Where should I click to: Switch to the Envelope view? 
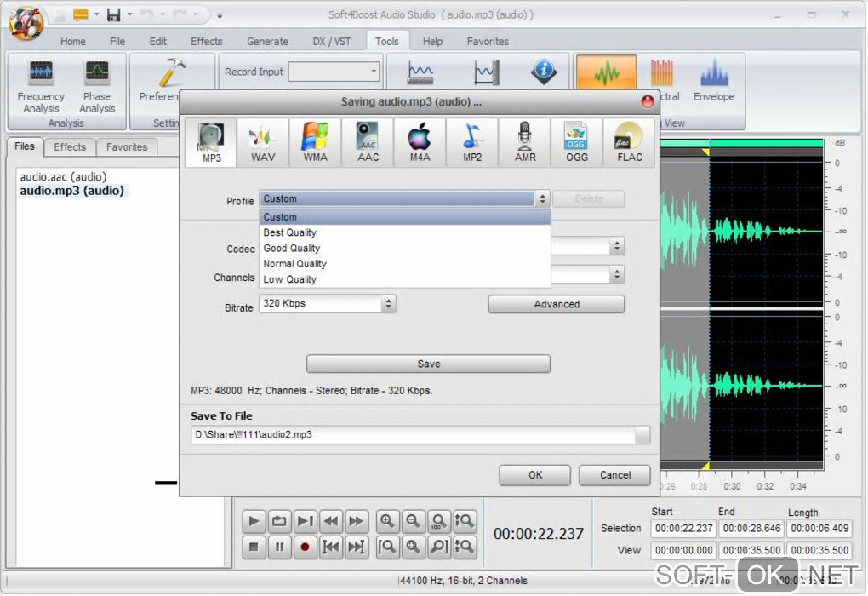click(x=713, y=82)
